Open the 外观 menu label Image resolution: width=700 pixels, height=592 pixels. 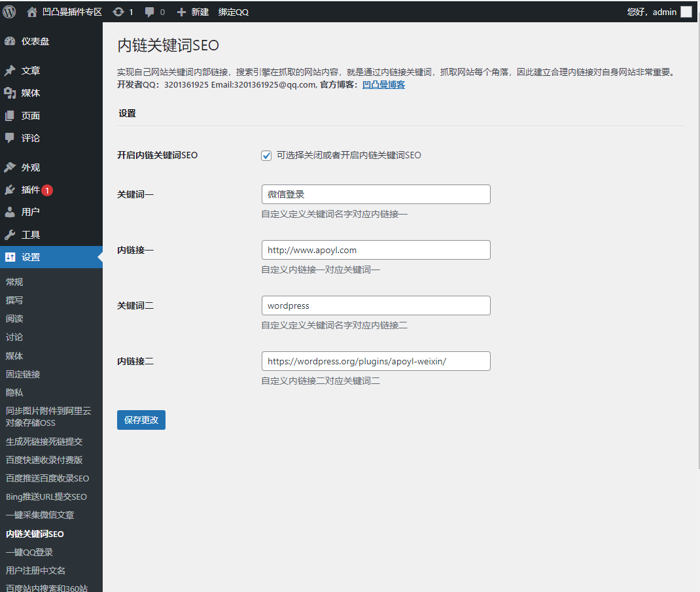pyautogui.click(x=31, y=167)
